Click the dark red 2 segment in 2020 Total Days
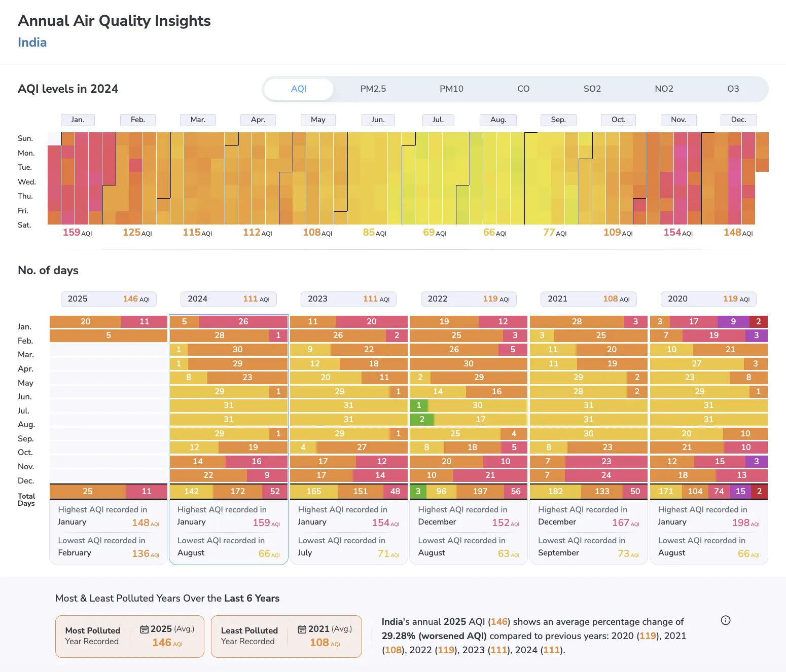The width and height of the screenshot is (786, 672). (759, 491)
